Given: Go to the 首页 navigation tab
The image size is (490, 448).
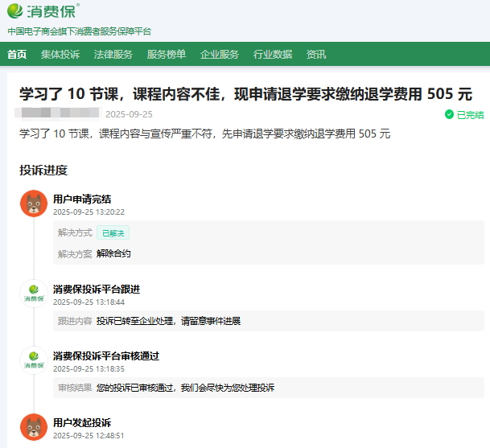Looking at the screenshot, I should tap(17, 55).
